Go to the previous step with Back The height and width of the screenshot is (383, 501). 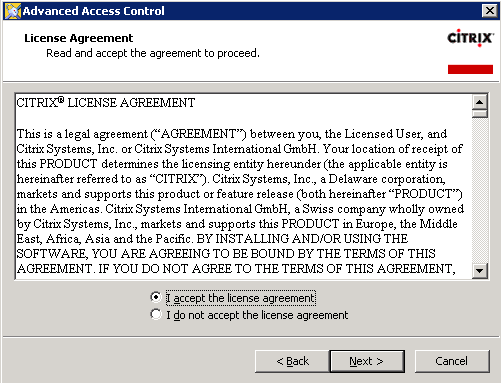coord(292,361)
